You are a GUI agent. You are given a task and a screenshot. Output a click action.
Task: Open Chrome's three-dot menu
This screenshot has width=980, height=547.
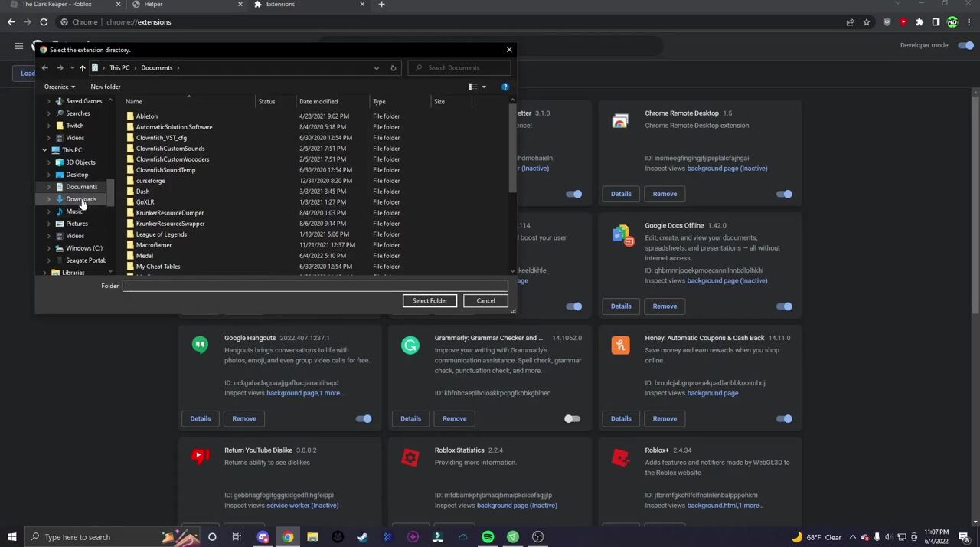968,22
